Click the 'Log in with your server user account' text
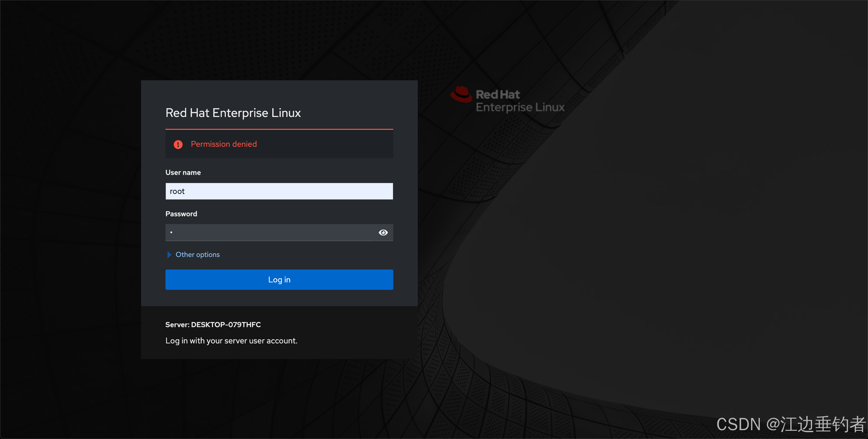The width and height of the screenshot is (868, 439). (x=231, y=341)
